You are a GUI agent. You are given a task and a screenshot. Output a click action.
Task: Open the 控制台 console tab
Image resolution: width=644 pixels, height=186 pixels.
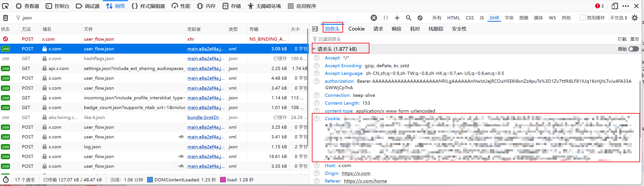[x=57, y=6]
